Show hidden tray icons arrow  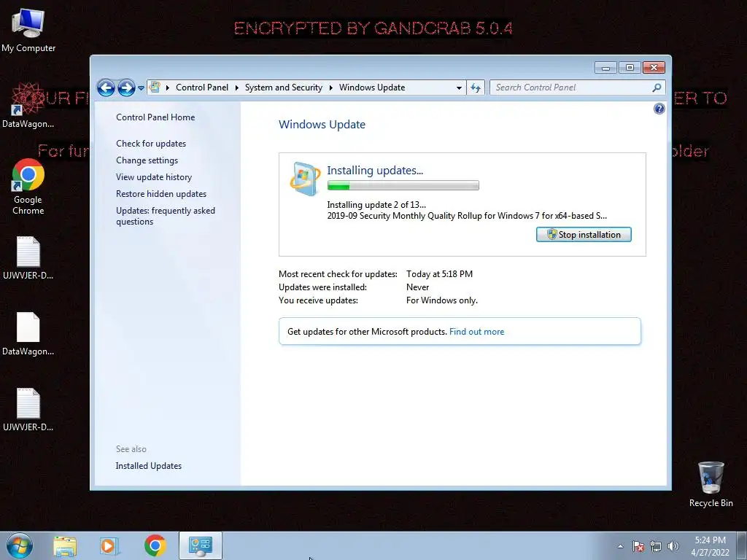(620, 546)
